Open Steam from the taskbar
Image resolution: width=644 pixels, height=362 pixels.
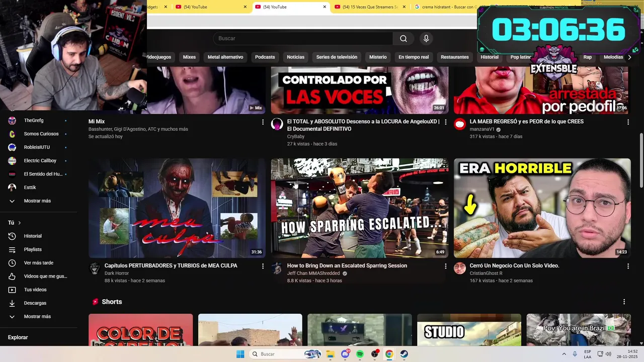(404, 354)
